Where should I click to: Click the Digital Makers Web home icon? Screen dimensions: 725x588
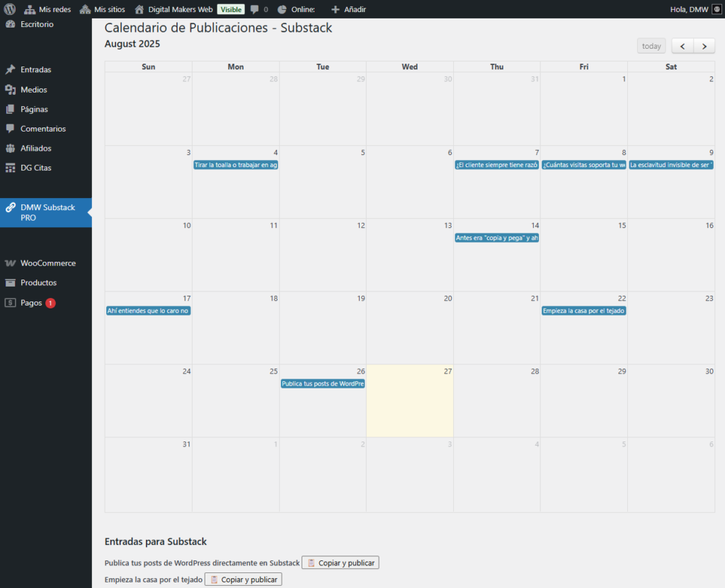pyautogui.click(x=139, y=9)
